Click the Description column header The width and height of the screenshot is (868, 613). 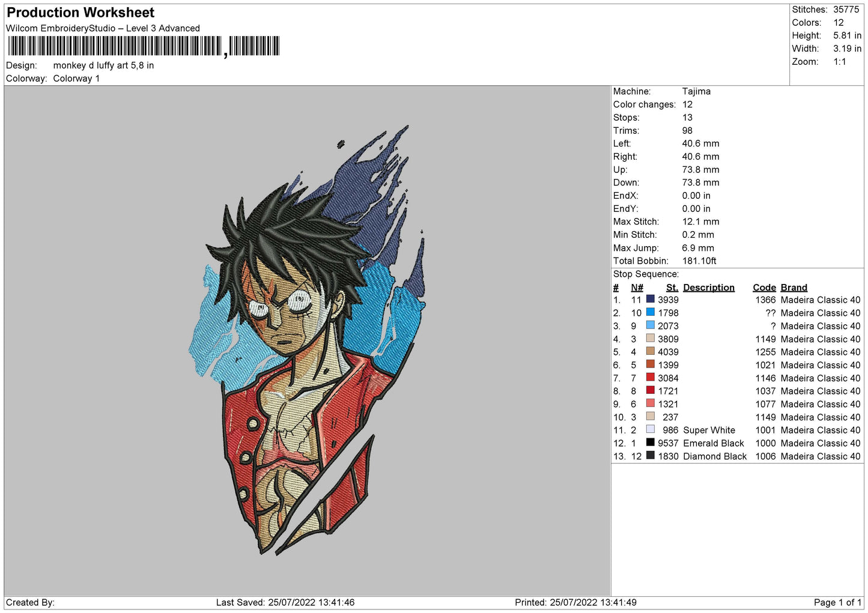point(708,288)
